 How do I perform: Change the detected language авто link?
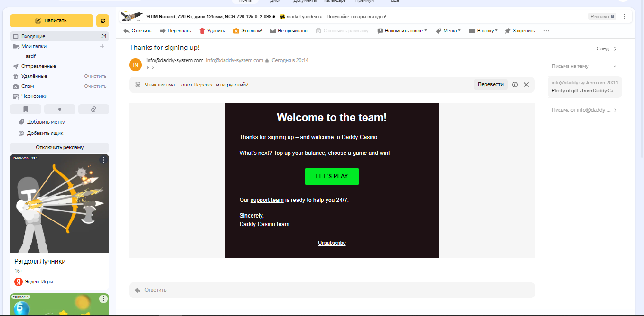coord(187,85)
